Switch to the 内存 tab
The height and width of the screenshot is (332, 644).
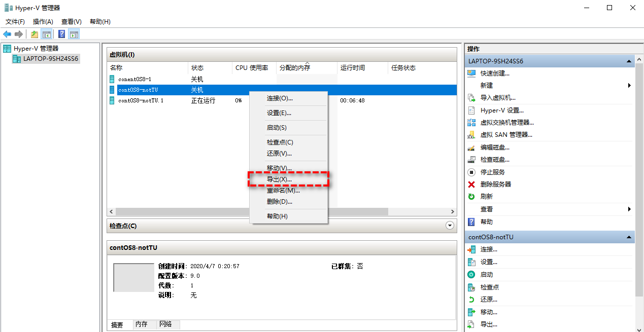(x=141, y=324)
